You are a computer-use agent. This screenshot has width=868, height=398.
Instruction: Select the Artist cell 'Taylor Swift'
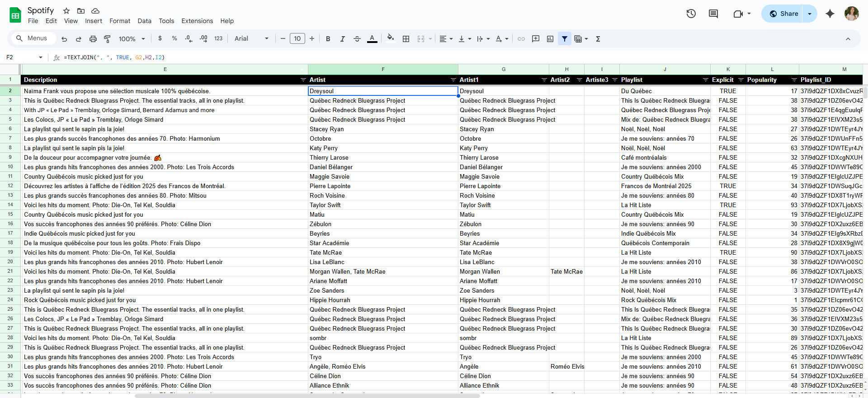(383, 205)
